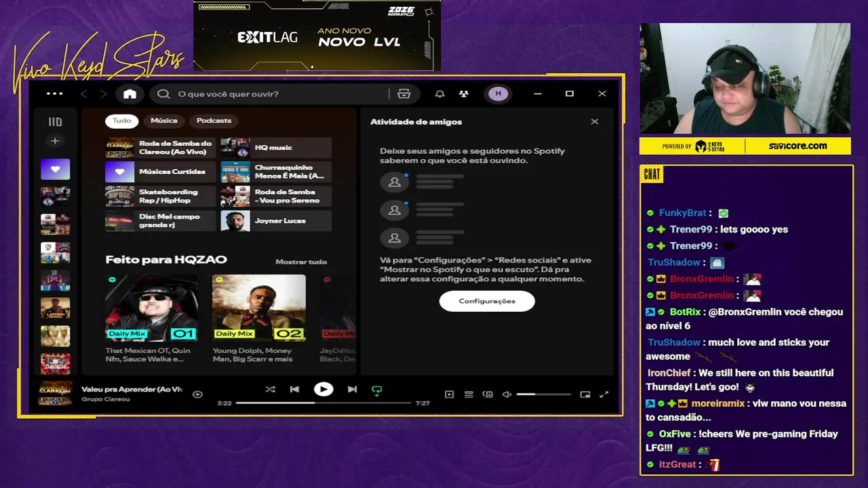The height and width of the screenshot is (488, 868).
Task: Click the Valeu pra Aprender song title
Action: [x=132, y=390]
